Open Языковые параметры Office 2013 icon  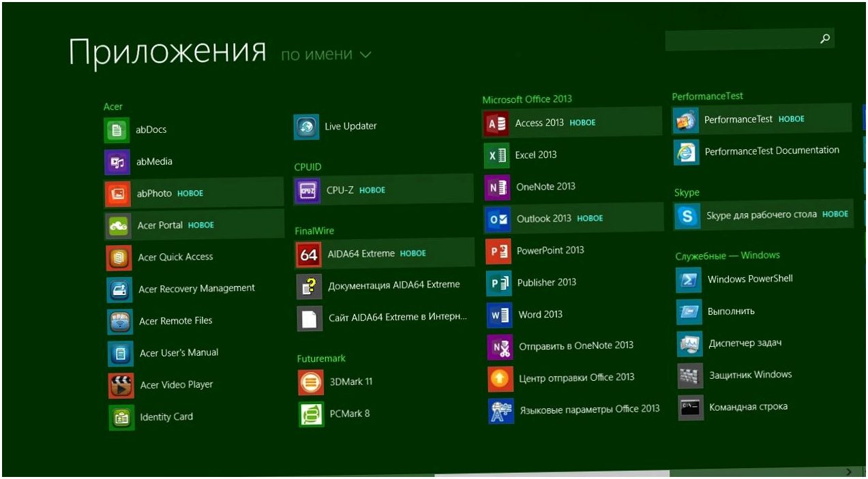coord(501,412)
